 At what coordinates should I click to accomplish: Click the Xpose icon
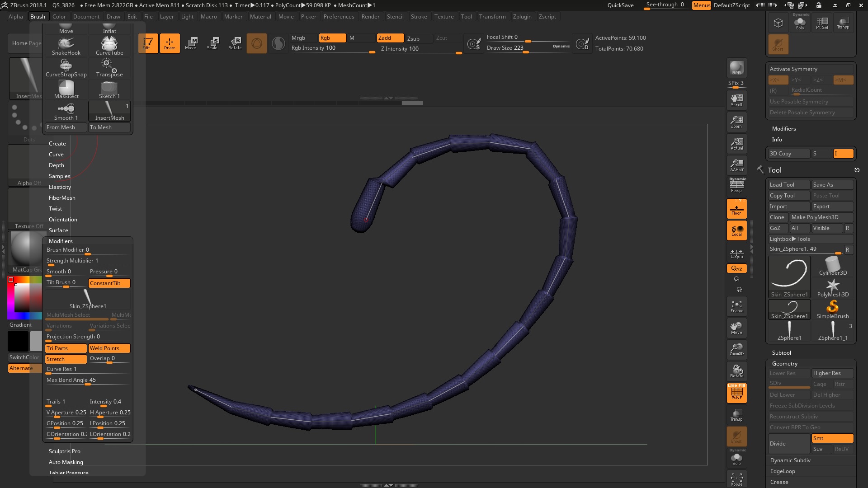point(736,479)
